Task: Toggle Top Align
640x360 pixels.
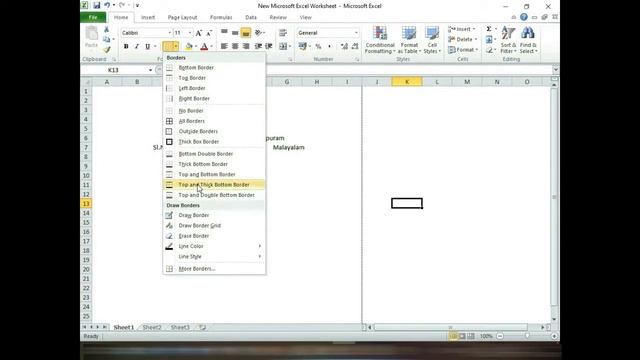Action: coord(224,33)
